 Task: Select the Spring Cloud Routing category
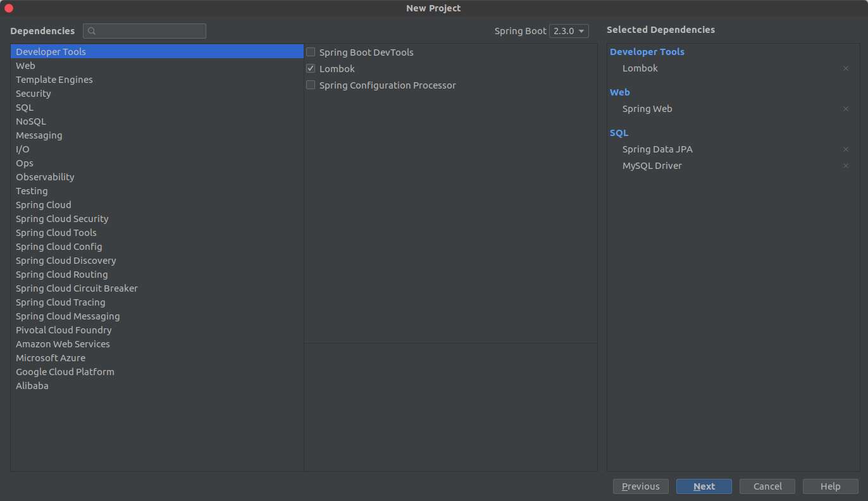[157, 275]
